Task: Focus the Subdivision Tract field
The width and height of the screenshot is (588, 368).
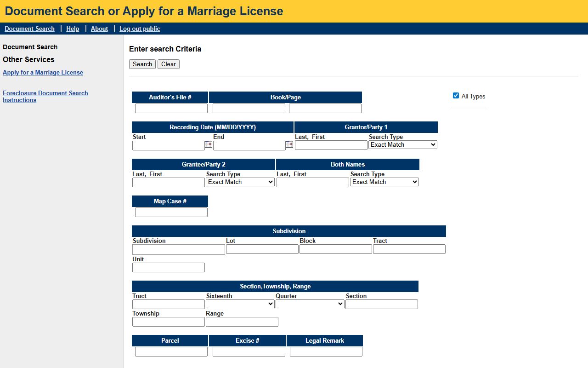Action: click(x=409, y=249)
